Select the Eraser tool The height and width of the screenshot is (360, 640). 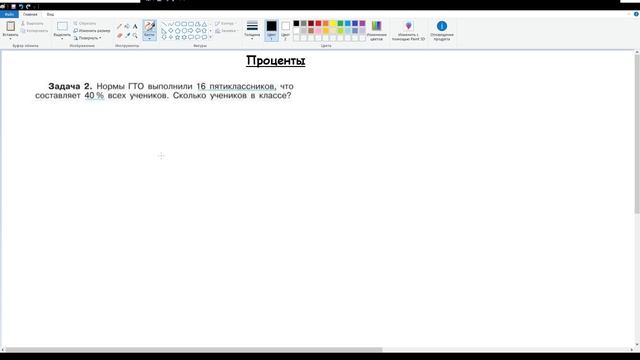point(119,36)
